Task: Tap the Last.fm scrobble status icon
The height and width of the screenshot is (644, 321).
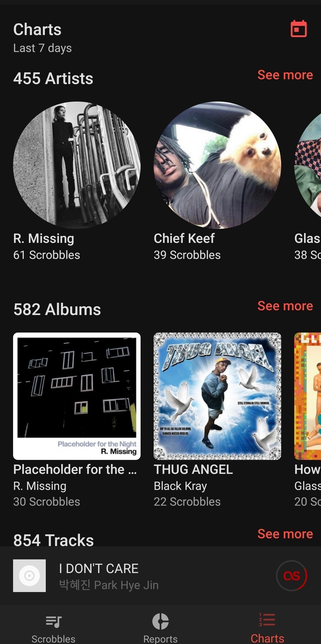Action: 292,576
